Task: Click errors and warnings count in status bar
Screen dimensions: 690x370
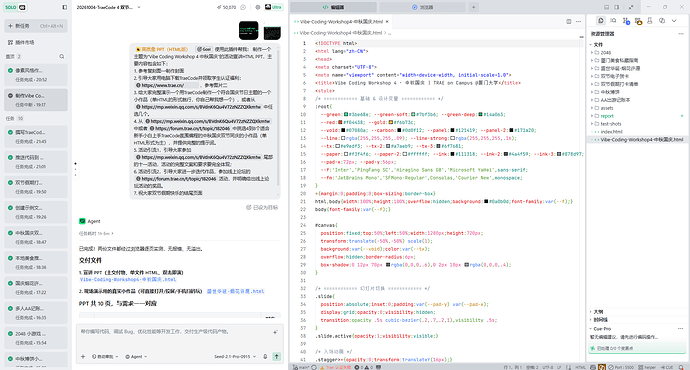Action: point(363,367)
